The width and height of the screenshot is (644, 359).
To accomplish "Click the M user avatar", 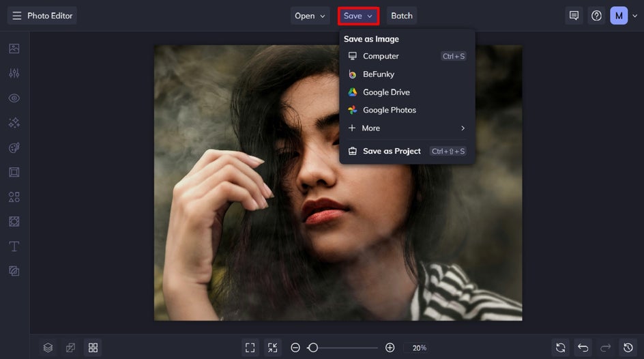I will [x=619, y=16].
